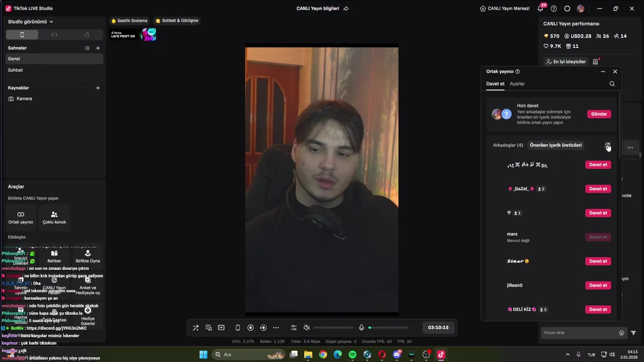Image resolution: width=644 pixels, height=362 pixels.
Task: Send quick invite with Gönder
Action: coord(599,114)
